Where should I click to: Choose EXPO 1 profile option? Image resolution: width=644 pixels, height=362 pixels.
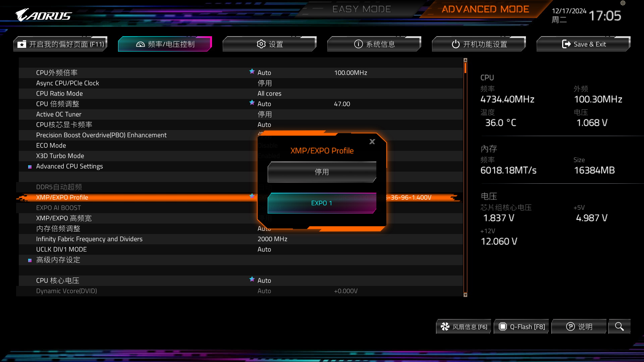pos(322,203)
